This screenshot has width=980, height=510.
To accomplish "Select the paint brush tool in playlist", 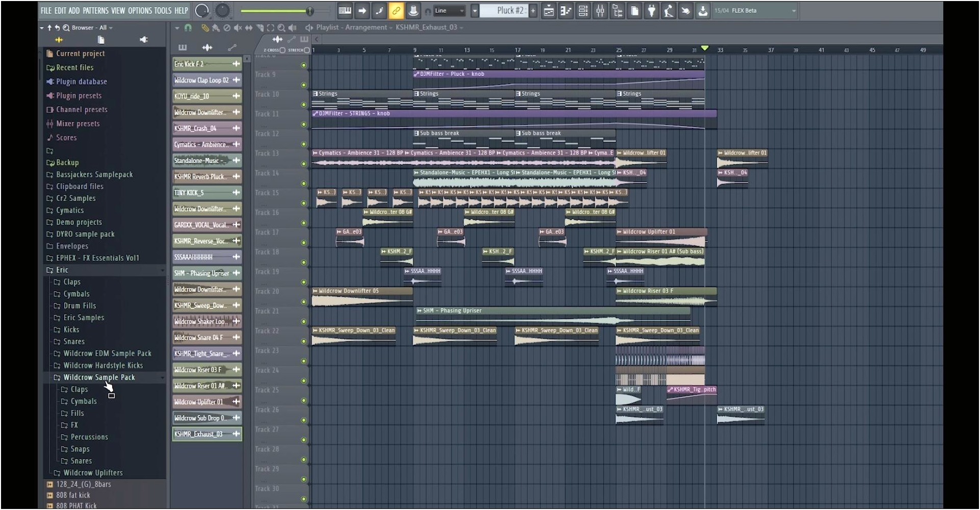I will (216, 28).
